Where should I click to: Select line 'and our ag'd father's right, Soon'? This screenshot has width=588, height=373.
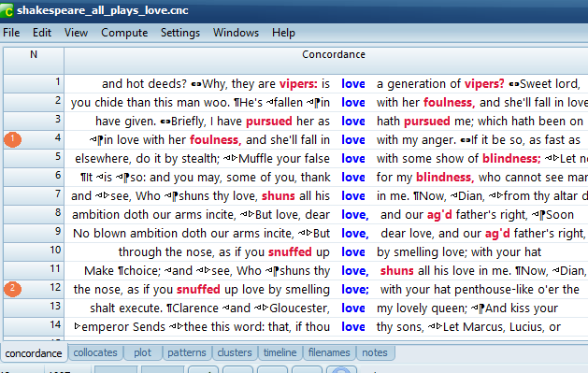(326, 215)
